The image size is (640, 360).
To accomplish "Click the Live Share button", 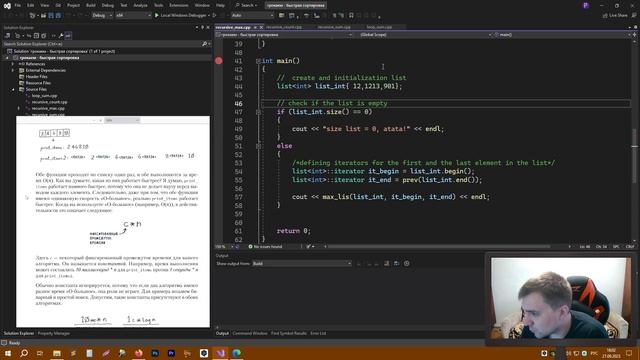I will [x=615, y=16].
